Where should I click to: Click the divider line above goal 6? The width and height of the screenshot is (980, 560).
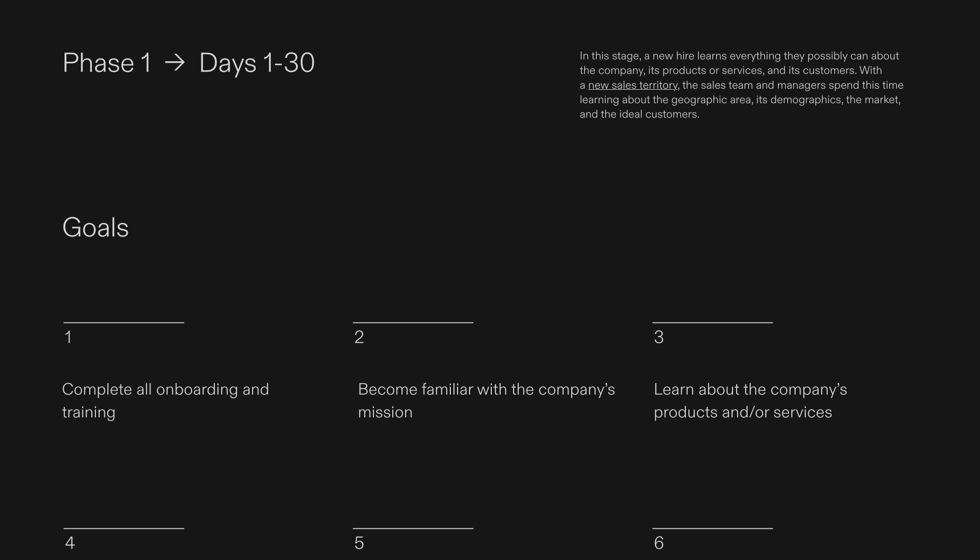tap(712, 528)
